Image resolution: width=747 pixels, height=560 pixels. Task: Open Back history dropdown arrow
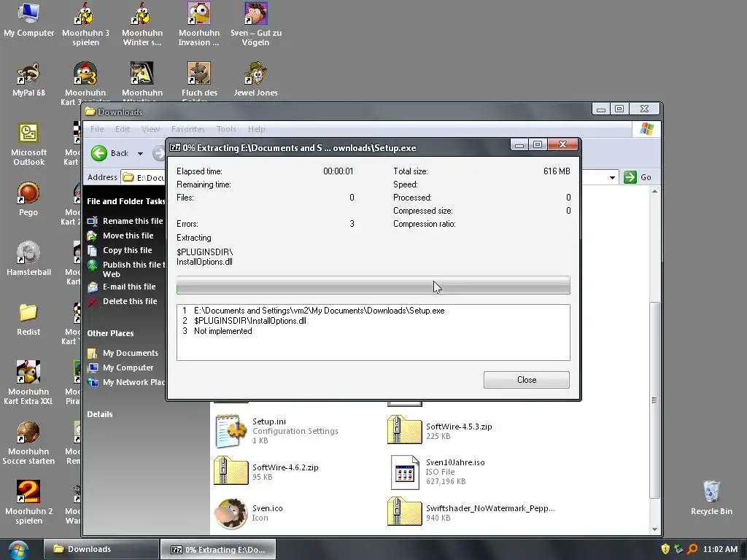coord(140,153)
